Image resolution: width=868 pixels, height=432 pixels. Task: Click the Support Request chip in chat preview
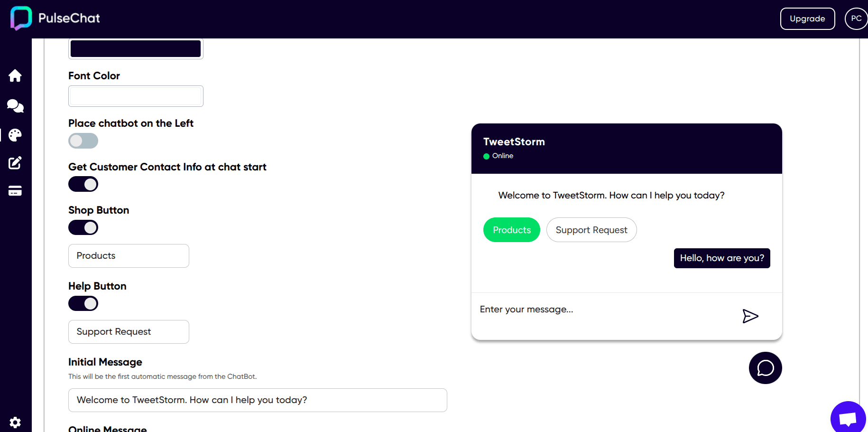(591, 230)
